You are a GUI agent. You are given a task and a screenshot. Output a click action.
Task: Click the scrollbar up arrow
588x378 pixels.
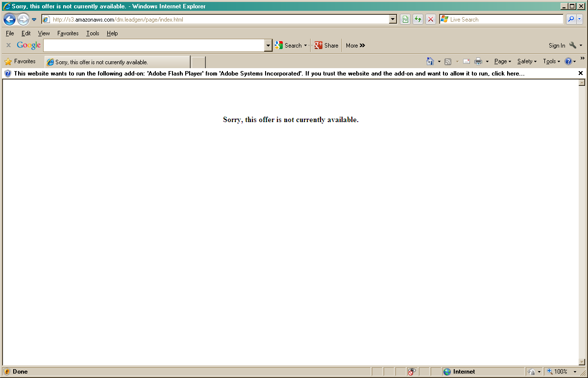(582, 82)
